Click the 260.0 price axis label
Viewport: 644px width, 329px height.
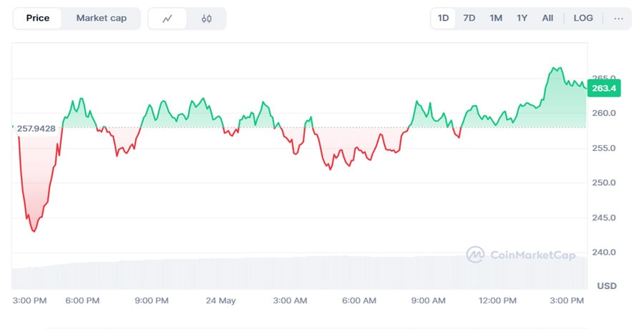604,113
